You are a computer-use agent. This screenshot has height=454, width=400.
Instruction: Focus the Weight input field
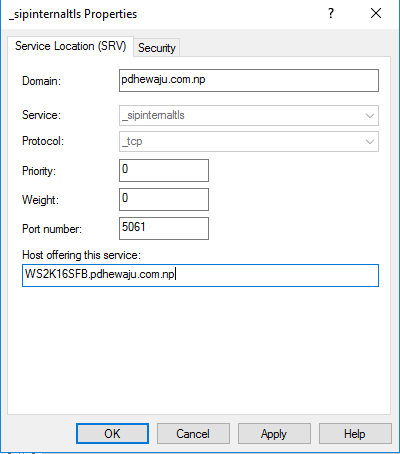(164, 199)
